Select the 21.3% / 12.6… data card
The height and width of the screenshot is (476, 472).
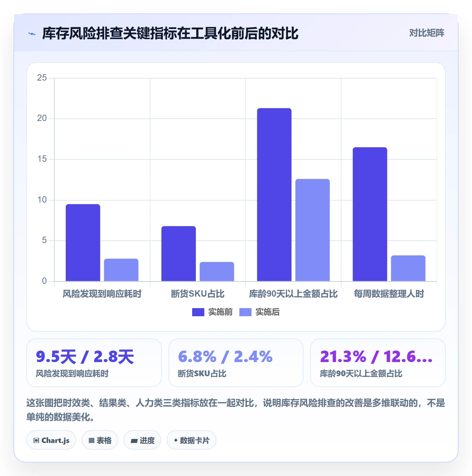point(378,363)
